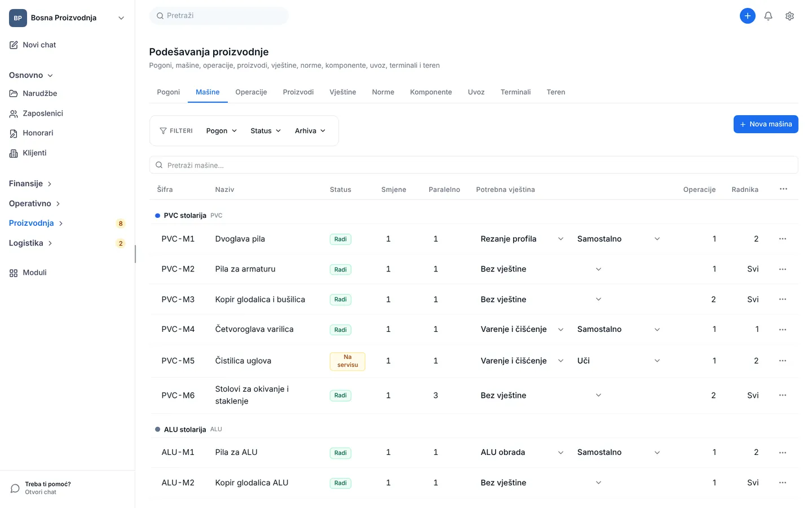
Task: Expand the Finansije sidebar section
Action: pos(30,184)
